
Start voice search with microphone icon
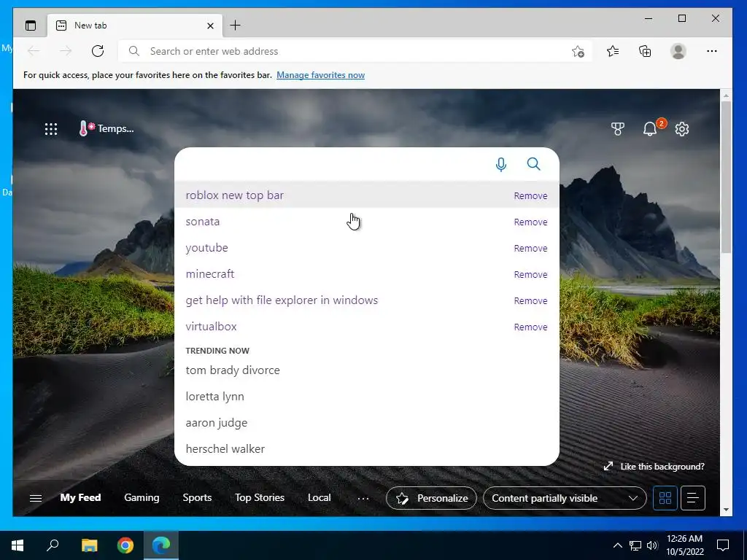point(500,164)
